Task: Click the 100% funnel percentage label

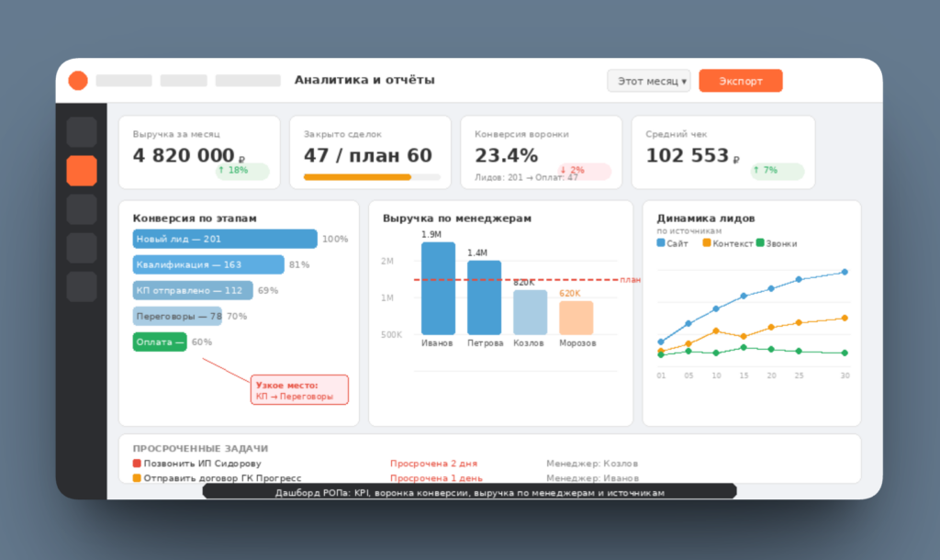Action: tap(335, 240)
